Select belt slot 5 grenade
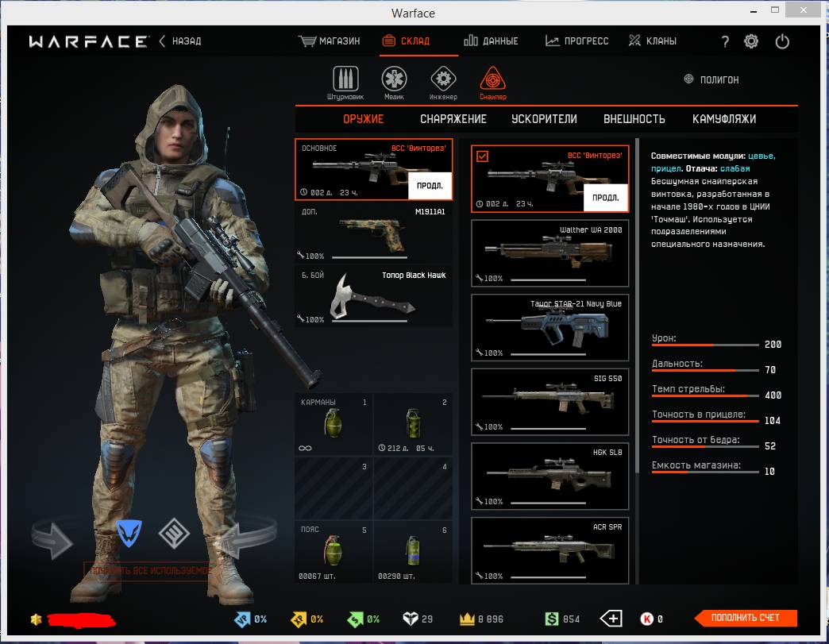The image size is (829, 644). 334,552
